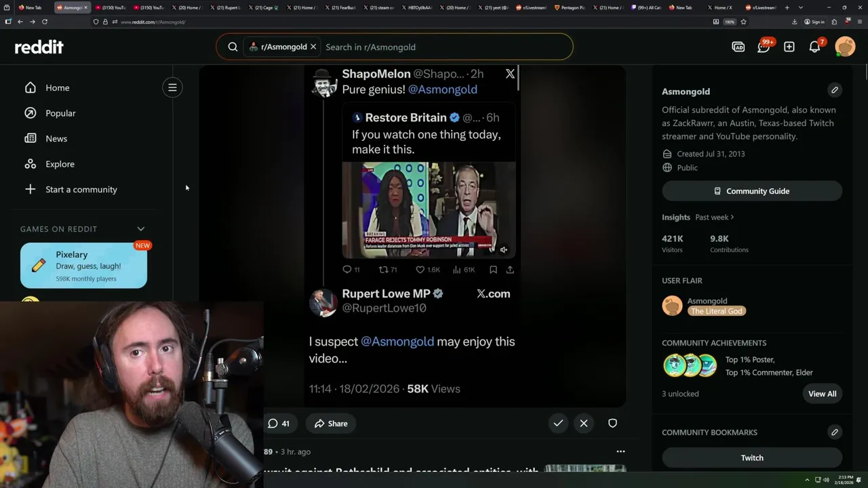Switch to the first New Tab browser tab
868x488 pixels.
(x=33, y=7)
